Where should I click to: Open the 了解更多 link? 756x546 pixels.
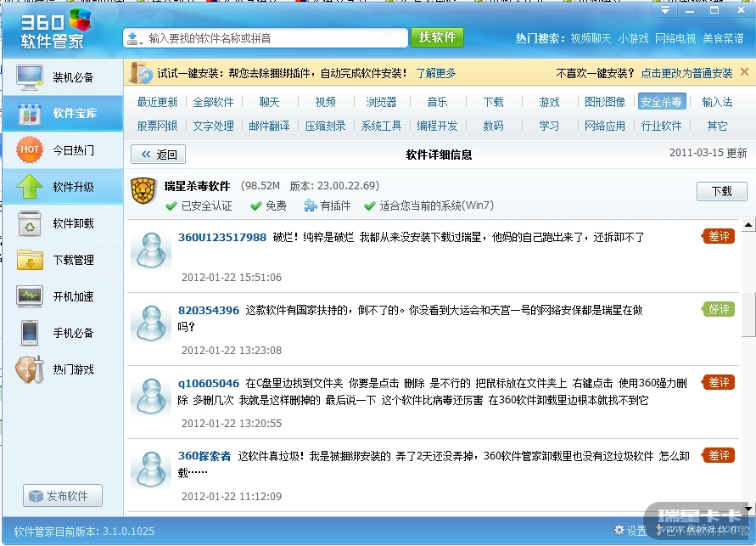pyautogui.click(x=436, y=73)
